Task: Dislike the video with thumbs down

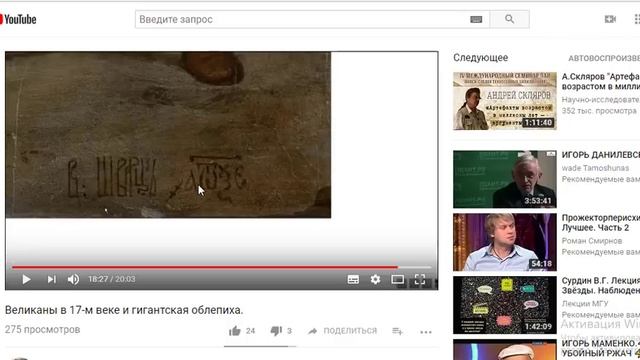Action: [276, 331]
